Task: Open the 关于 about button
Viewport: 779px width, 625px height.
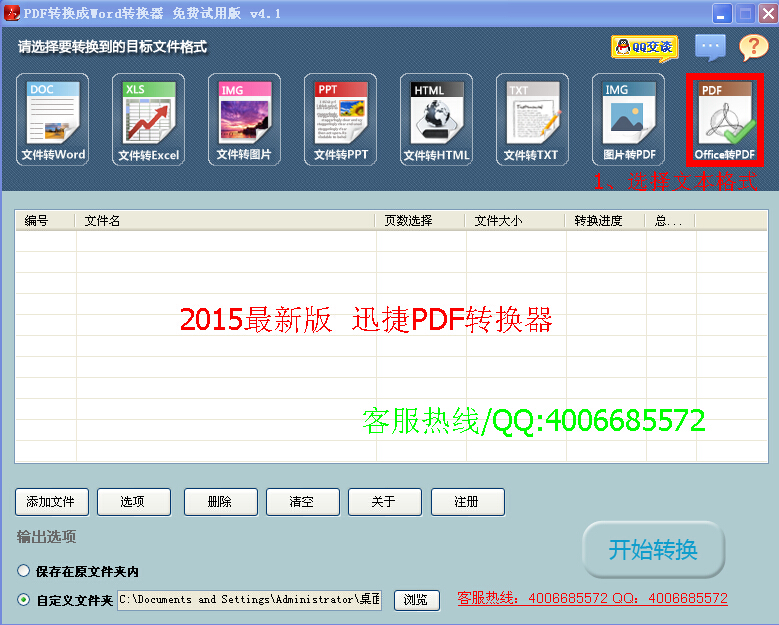Action: 385,502
